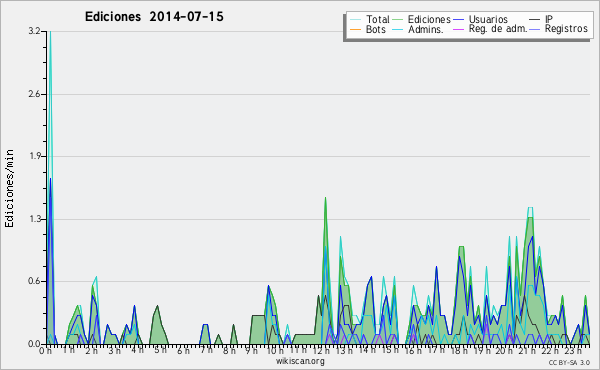
Task: Select the 'IP' legend entry
Action: point(549,19)
